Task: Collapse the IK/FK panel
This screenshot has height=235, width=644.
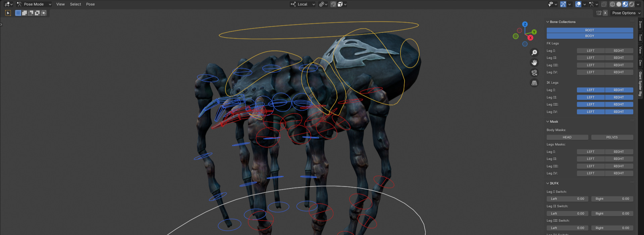Action: click(548, 183)
